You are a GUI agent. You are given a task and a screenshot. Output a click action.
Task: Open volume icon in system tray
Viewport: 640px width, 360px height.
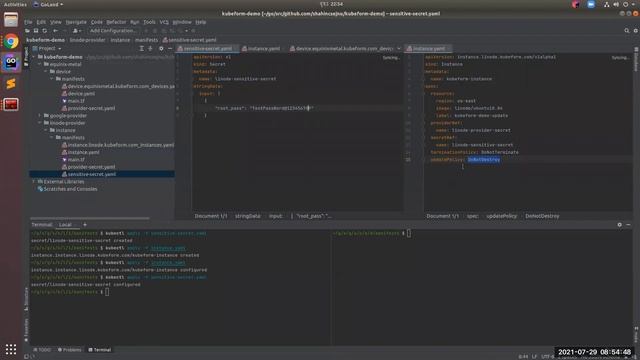click(x=616, y=4)
